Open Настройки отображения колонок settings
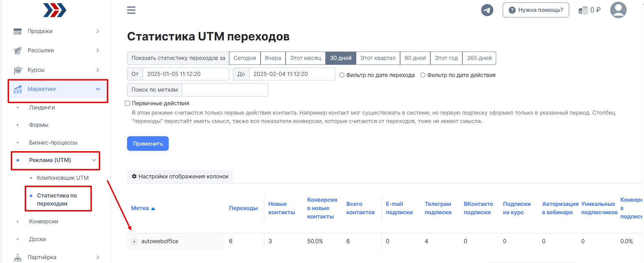Image resolution: width=644 pixels, height=263 pixels. pyautogui.click(x=180, y=177)
